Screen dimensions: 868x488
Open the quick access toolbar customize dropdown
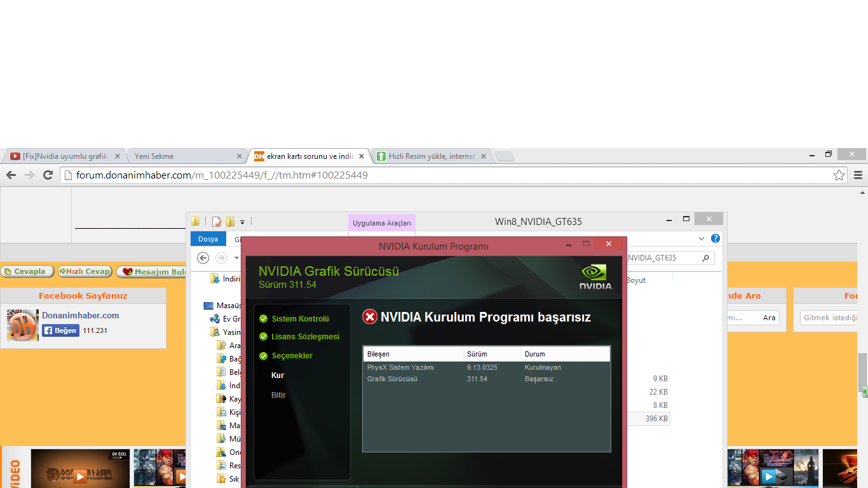click(242, 222)
